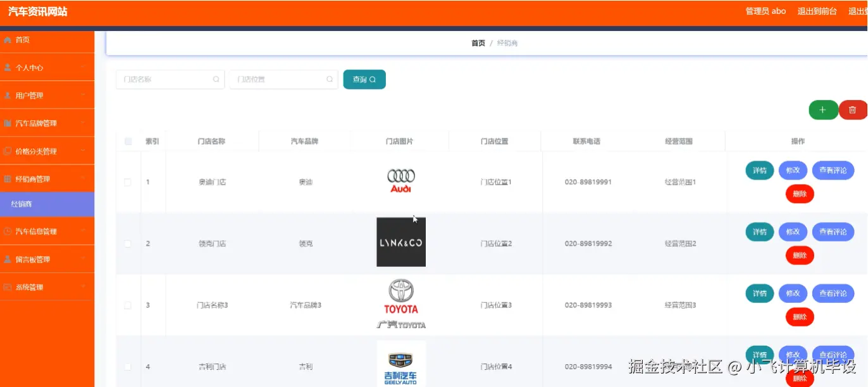Expand the 汽车信息管理 chevron arrow
The height and width of the screenshot is (387, 868).
click(x=83, y=231)
